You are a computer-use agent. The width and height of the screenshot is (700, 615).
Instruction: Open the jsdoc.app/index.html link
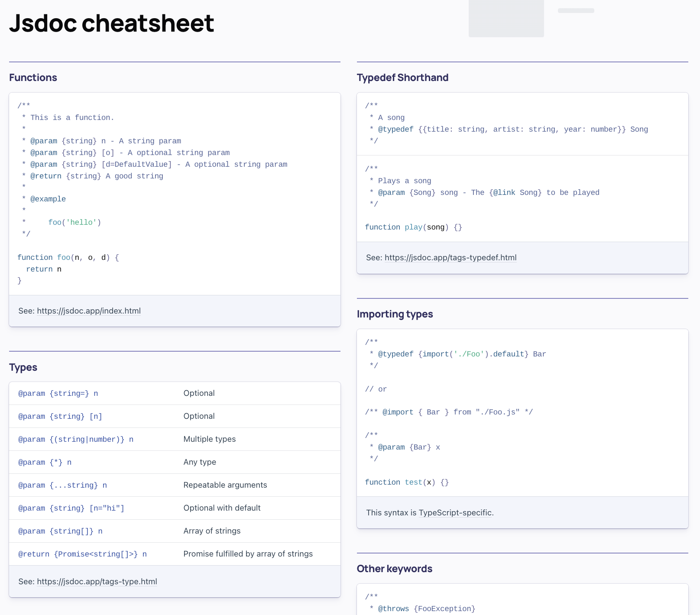coord(89,311)
